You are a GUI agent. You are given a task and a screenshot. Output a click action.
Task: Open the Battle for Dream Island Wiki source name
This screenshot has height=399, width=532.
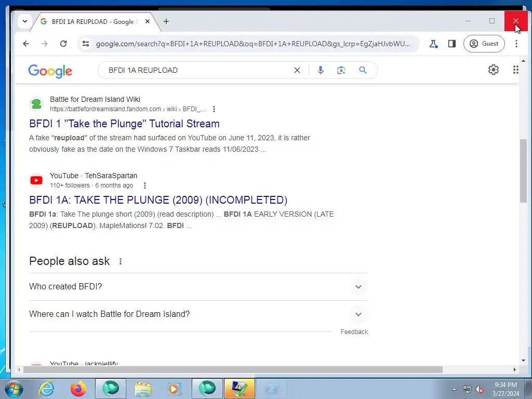click(95, 99)
